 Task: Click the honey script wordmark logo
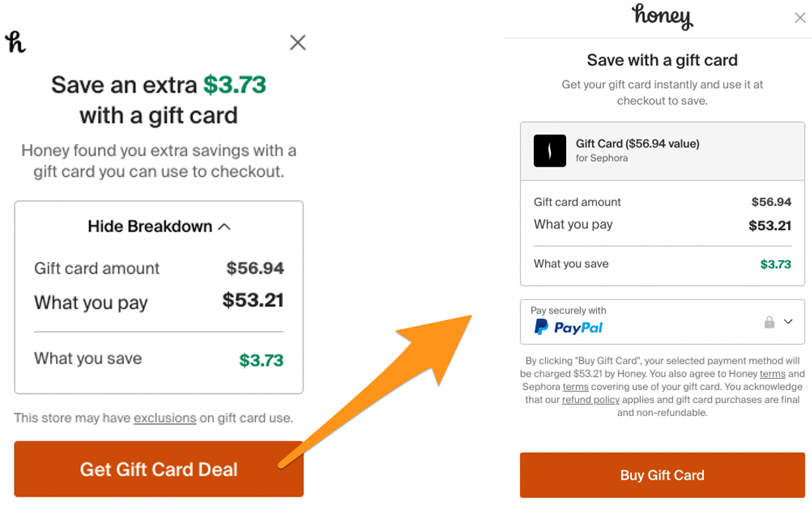click(662, 17)
